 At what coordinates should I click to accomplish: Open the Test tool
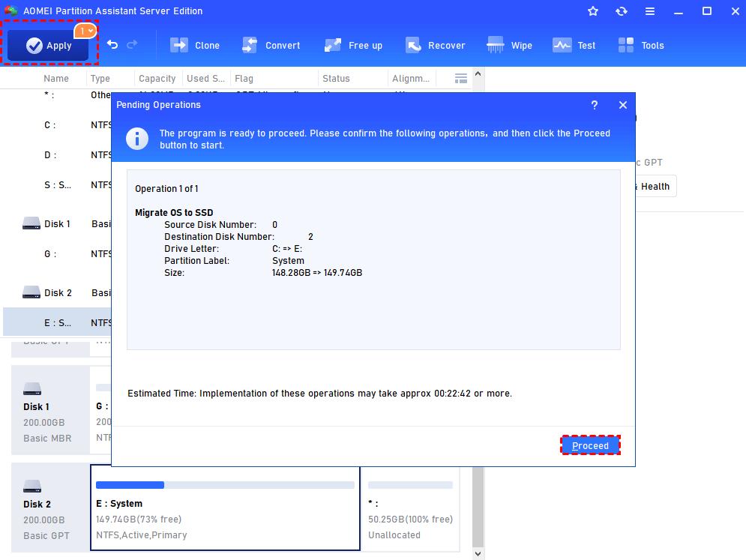[x=574, y=45]
